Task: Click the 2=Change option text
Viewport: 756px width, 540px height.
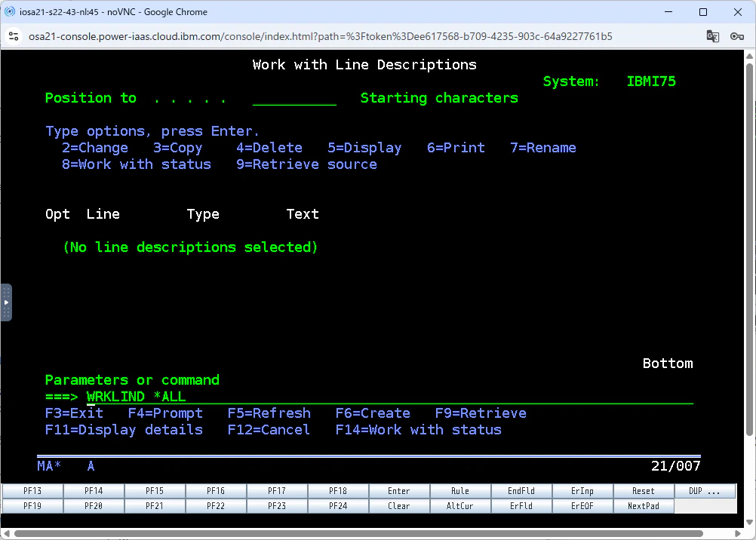Action: point(95,148)
